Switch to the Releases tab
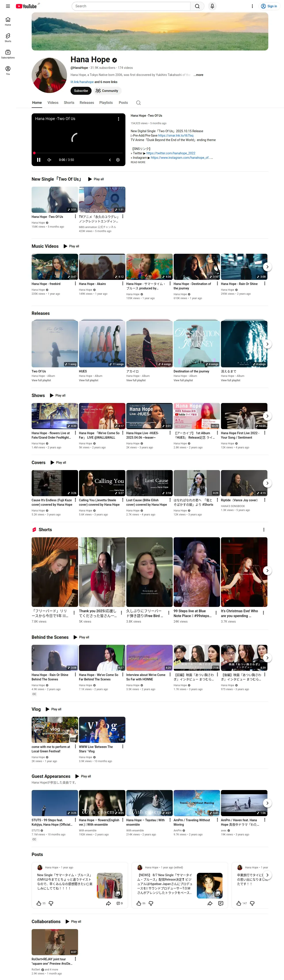Screen dimensions: 284x980 (87, 103)
